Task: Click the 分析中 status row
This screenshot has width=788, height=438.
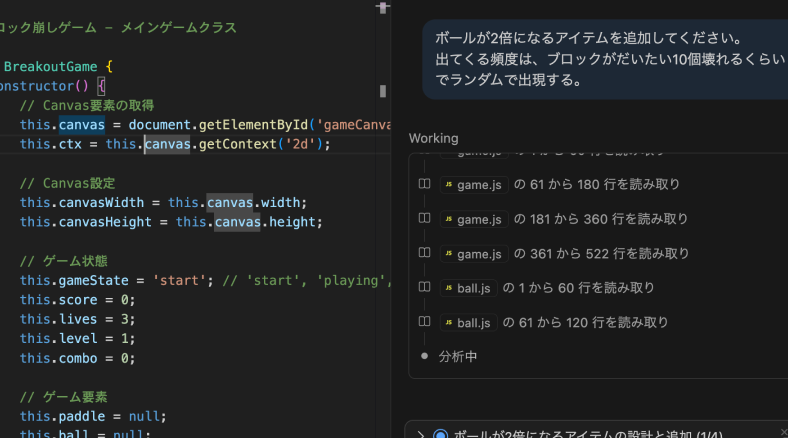Action: [457, 357]
